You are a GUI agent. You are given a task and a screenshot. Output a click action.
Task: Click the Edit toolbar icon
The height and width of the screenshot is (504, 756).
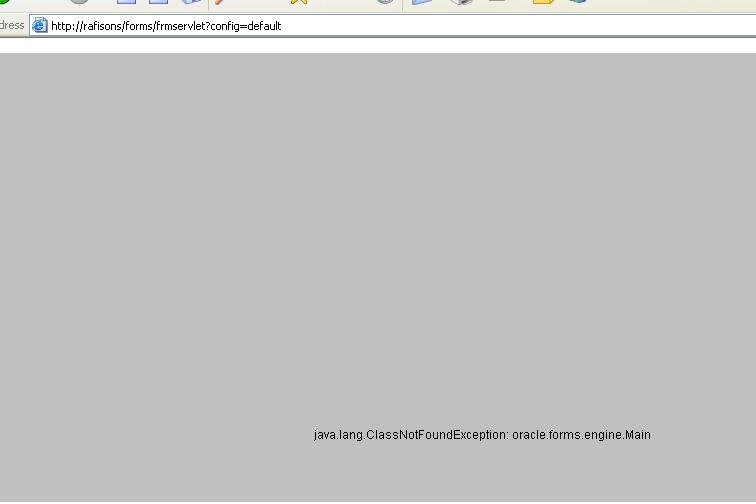[497, 2]
